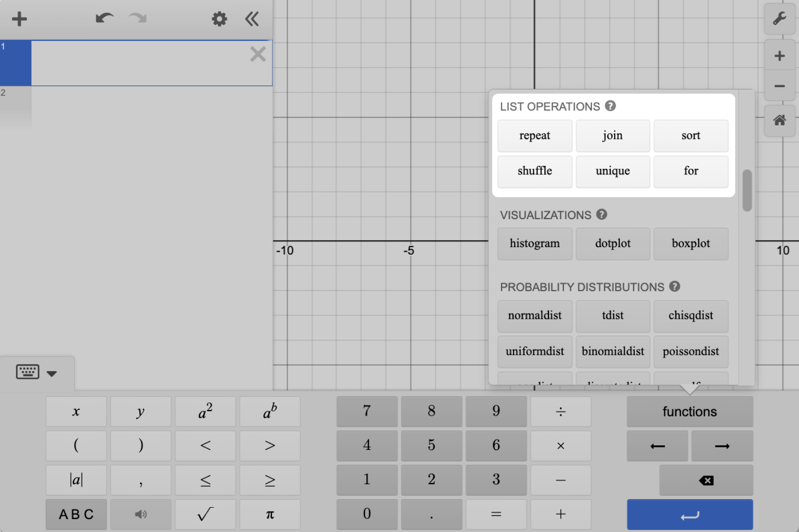Select expression row 2
799x532 pixels.
tap(136, 109)
